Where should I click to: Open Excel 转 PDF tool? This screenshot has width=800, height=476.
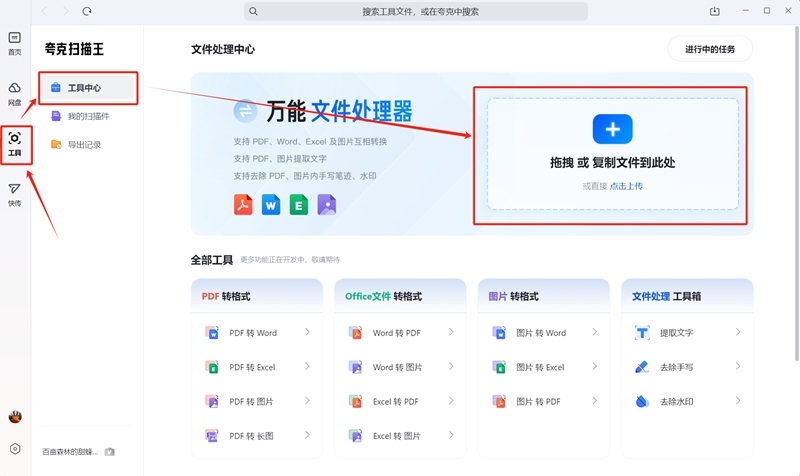click(401, 402)
